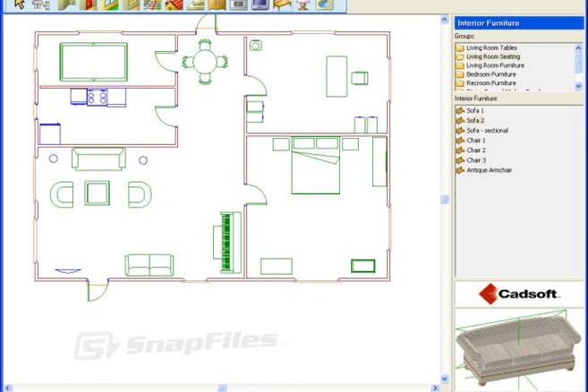Choose Chair 2 in Interior Furniture list

(475, 150)
